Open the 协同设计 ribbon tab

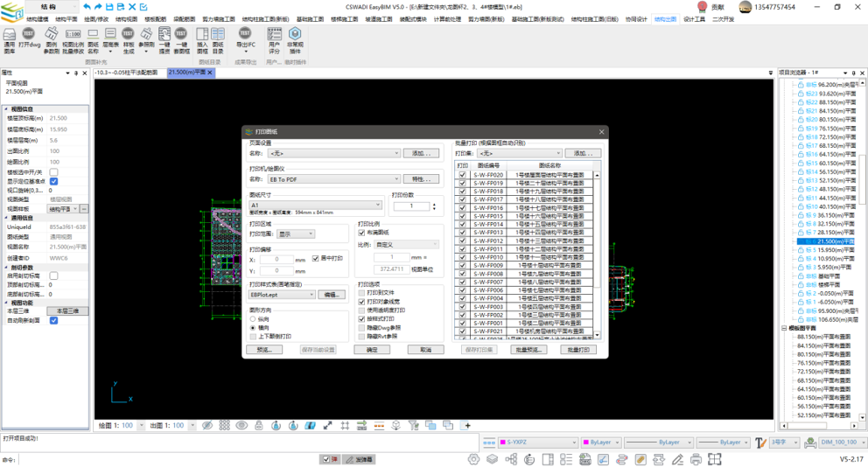[635, 18]
